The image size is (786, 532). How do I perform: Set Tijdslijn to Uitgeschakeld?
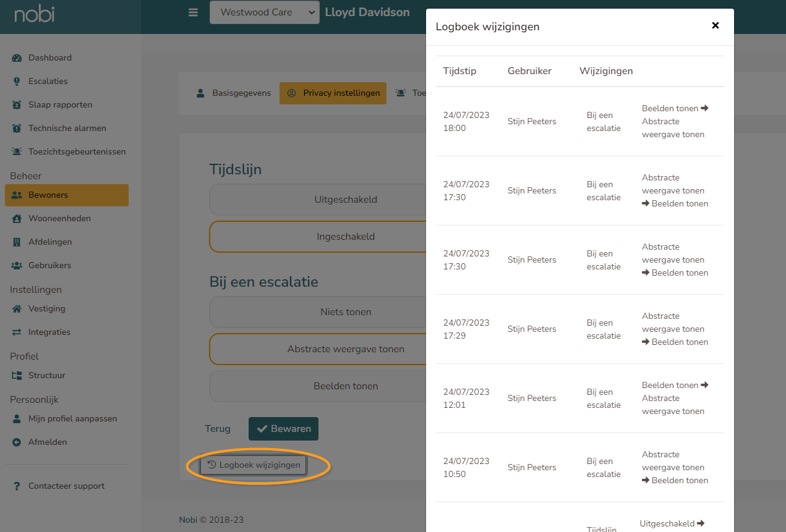point(346,199)
